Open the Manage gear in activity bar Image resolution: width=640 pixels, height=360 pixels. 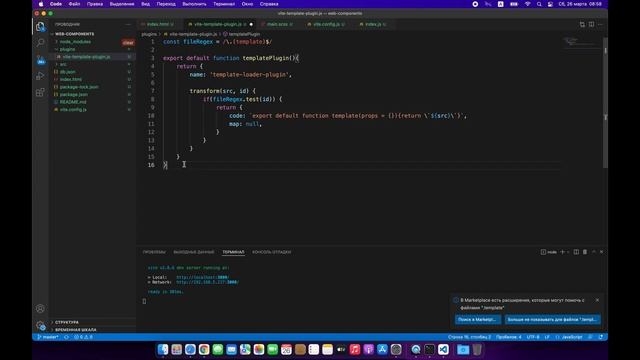pos(40,325)
